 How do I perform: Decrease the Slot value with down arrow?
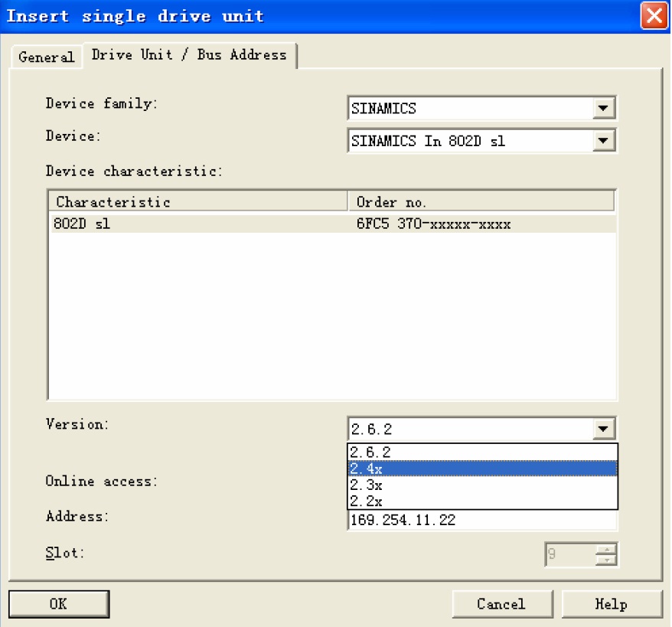click(606, 560)
